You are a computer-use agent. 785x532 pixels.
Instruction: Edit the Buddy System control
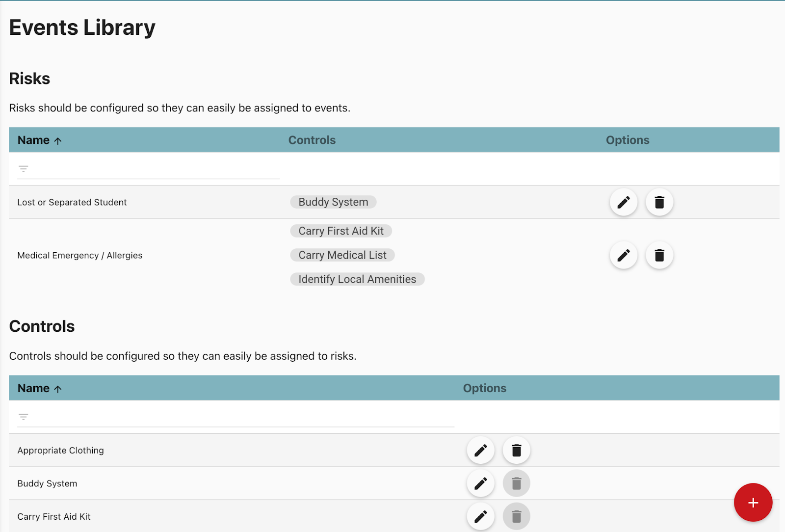point(480,483)
